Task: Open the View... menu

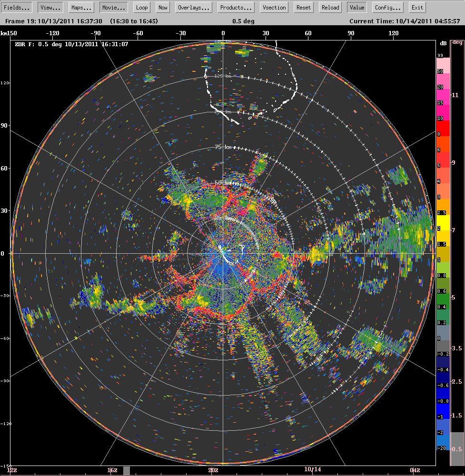Action: tap(50, 8)
